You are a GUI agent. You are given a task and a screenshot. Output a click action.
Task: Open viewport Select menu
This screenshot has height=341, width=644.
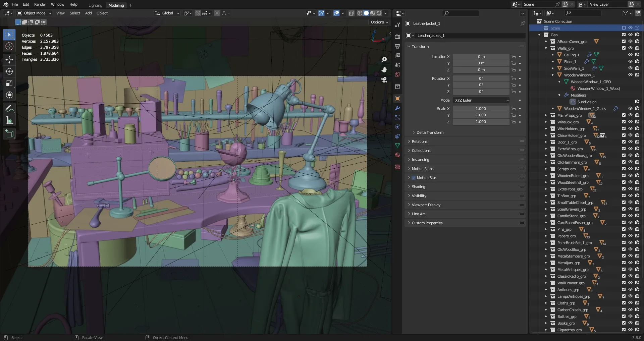(x=75, y=13)
